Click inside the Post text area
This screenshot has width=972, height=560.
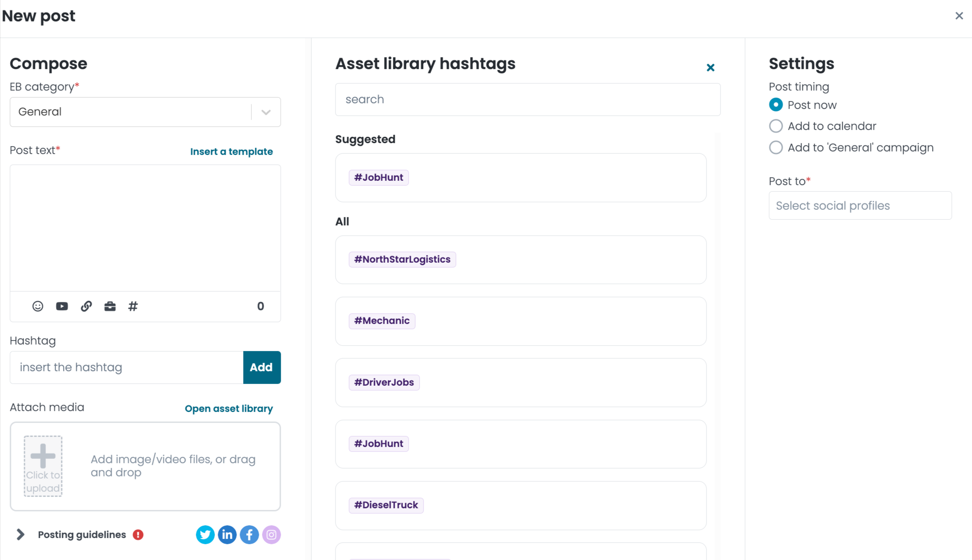coord(145,228)
